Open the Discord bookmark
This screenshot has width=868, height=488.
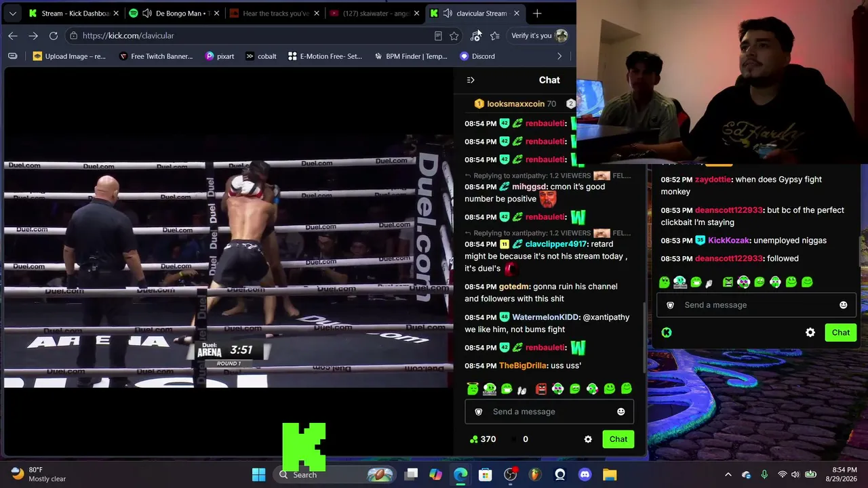click(477, 56)
